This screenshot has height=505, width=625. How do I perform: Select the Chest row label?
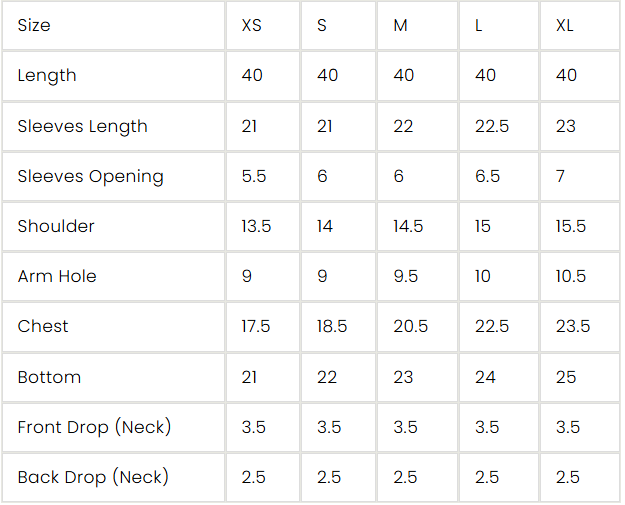(x=43, y=326)
